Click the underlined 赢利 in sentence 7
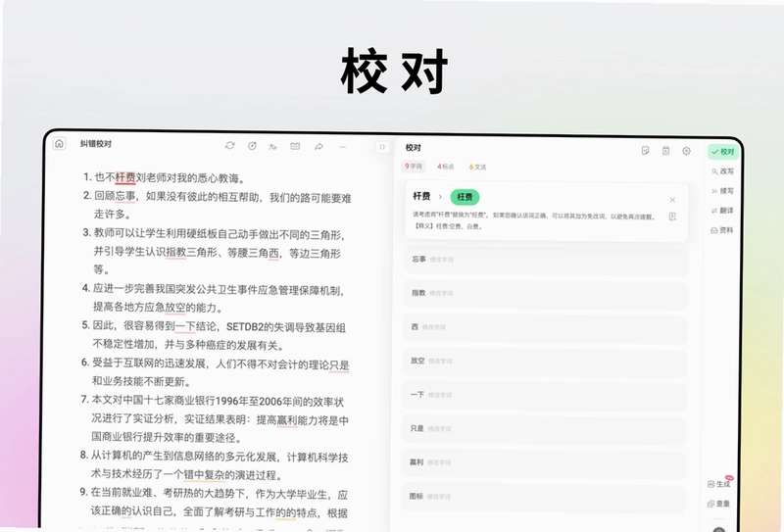Viewport: 784px width, 532px height. pos(287,420)
